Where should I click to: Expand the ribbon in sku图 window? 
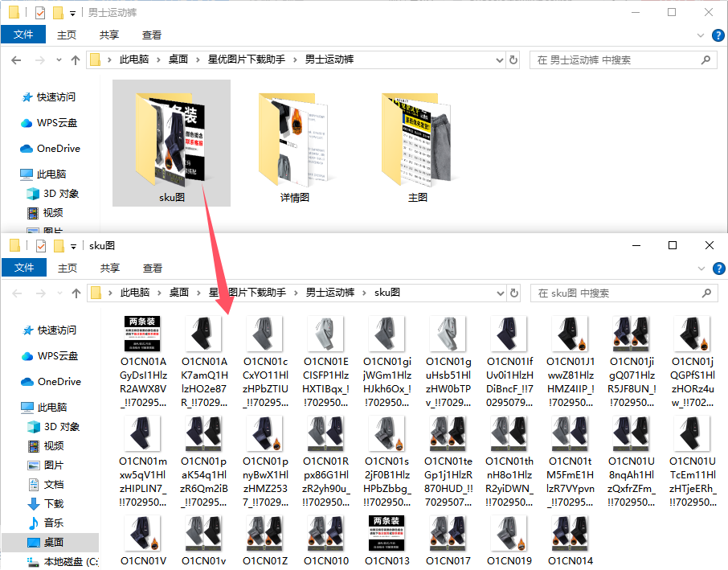pos(701,269)
